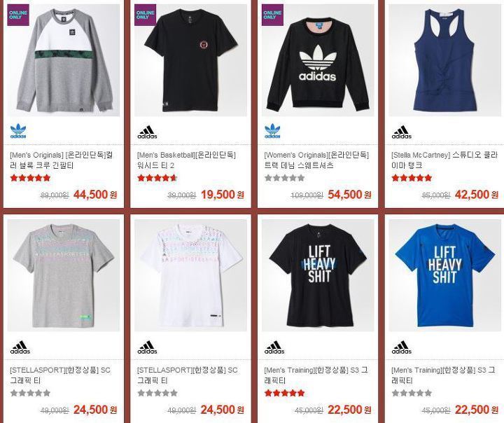
Task: Click the 19,500원 sale price
Action: pos(223,195)
